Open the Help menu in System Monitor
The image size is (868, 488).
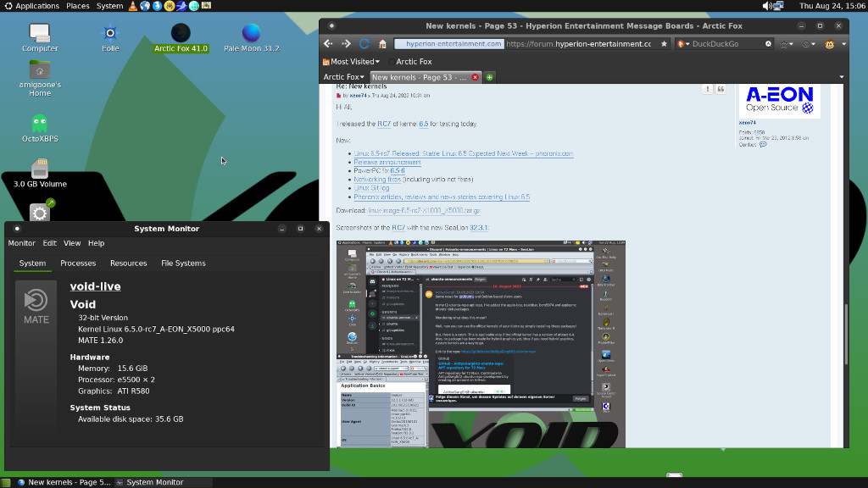point(96,243)
